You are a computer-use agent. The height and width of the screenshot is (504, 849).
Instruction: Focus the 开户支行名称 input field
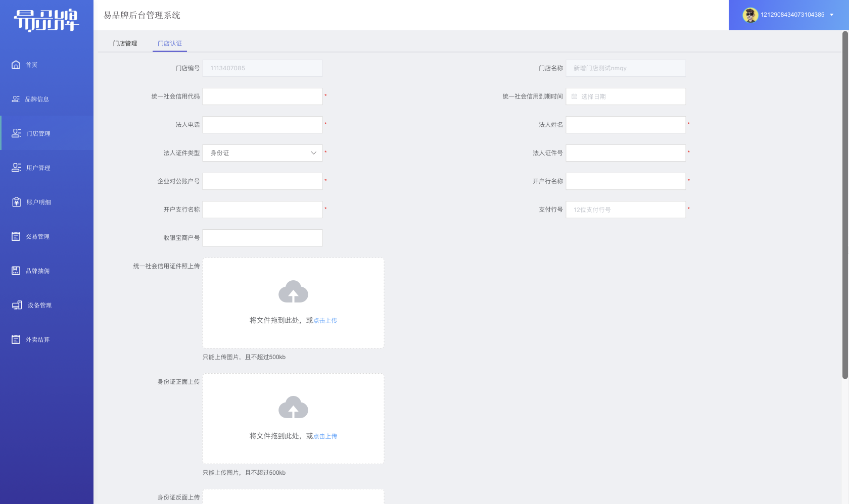pyautogui.click(x=262, y=210)
